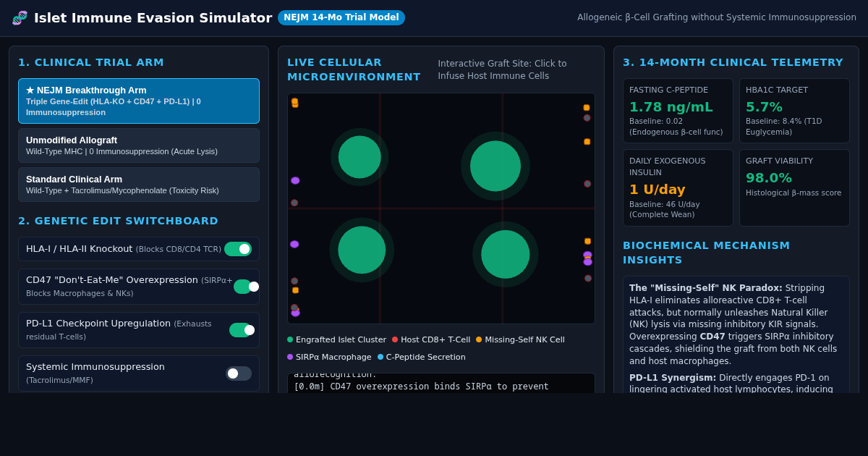Click the blue C-Peptide Secretion legend dot

[380, 357]
